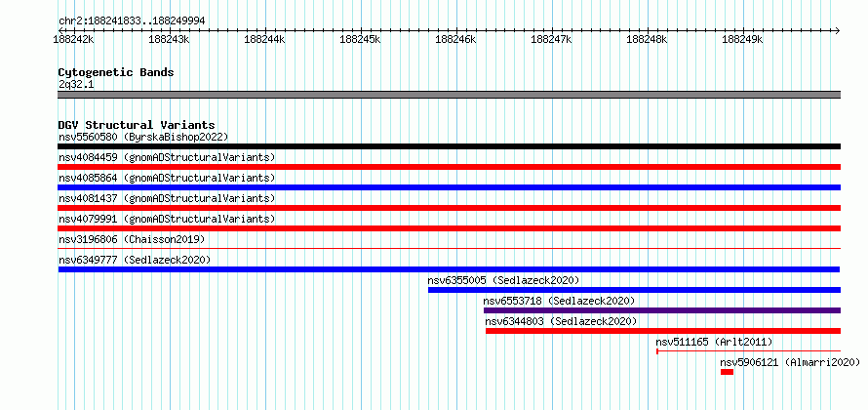Viewport: 868px width, 410px height.
Task: Click the Cytogenetic Bands track title
Action: 116,72
